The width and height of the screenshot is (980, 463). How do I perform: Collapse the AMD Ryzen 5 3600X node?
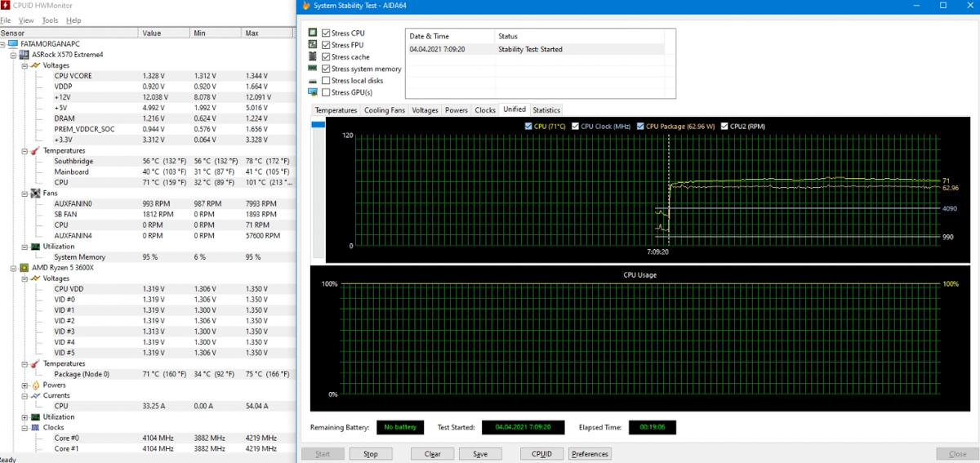tap(14, 267)
